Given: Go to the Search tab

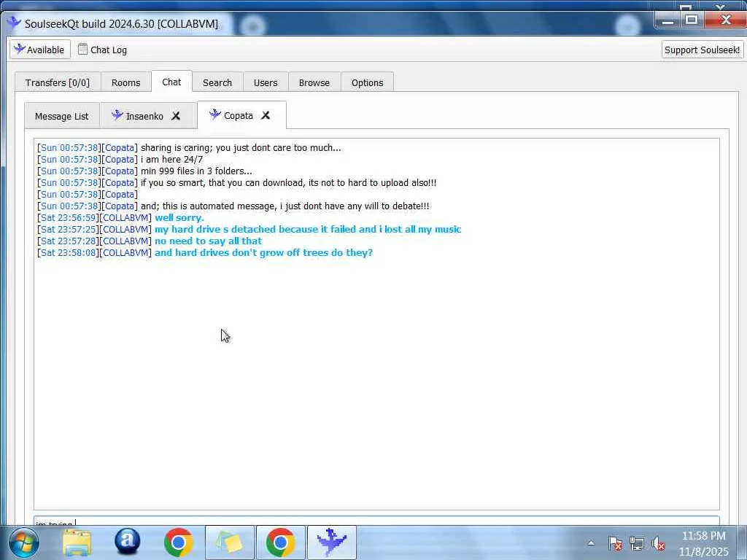Looking at the screenshot, I should pyautogui.click(x=217, y=82).
